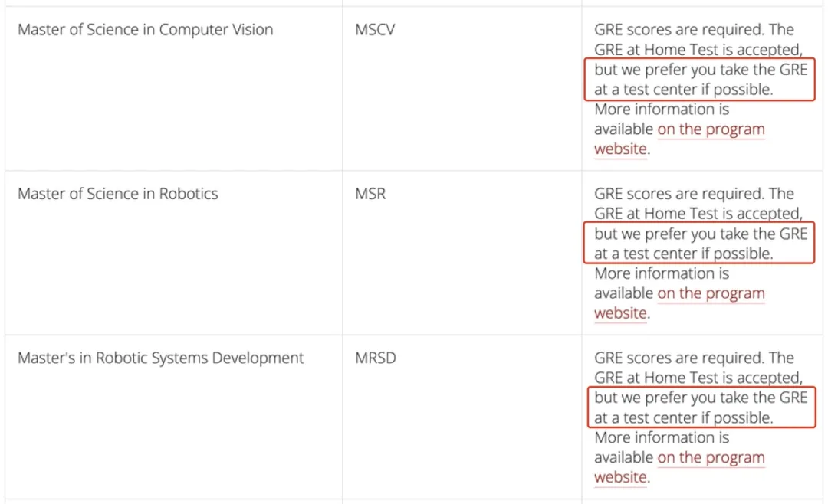Click "GRE at Home Test is accepted" in MSR row
Viewport: 828px width, 504px height.
tap(698, 214)
